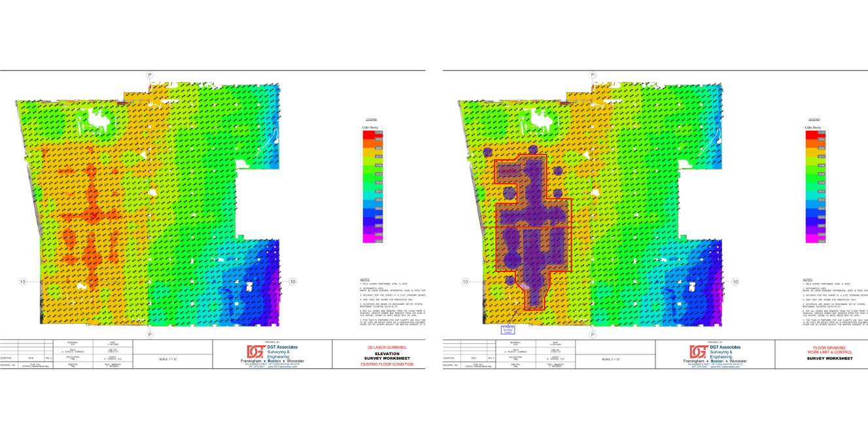Click the FLOOR GRINDING WORK LIMIT & CONTROL title
Viewport: 868px width, 446px height.
pos(829,350)
